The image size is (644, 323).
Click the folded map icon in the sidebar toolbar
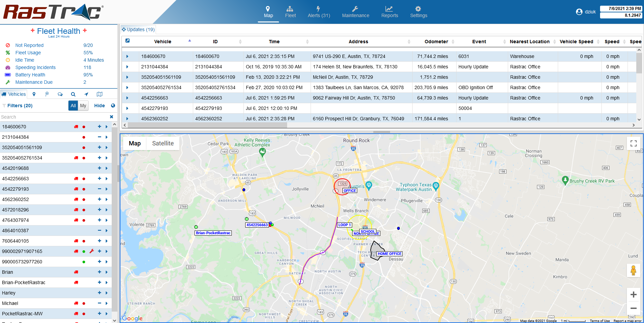point(99,94)
